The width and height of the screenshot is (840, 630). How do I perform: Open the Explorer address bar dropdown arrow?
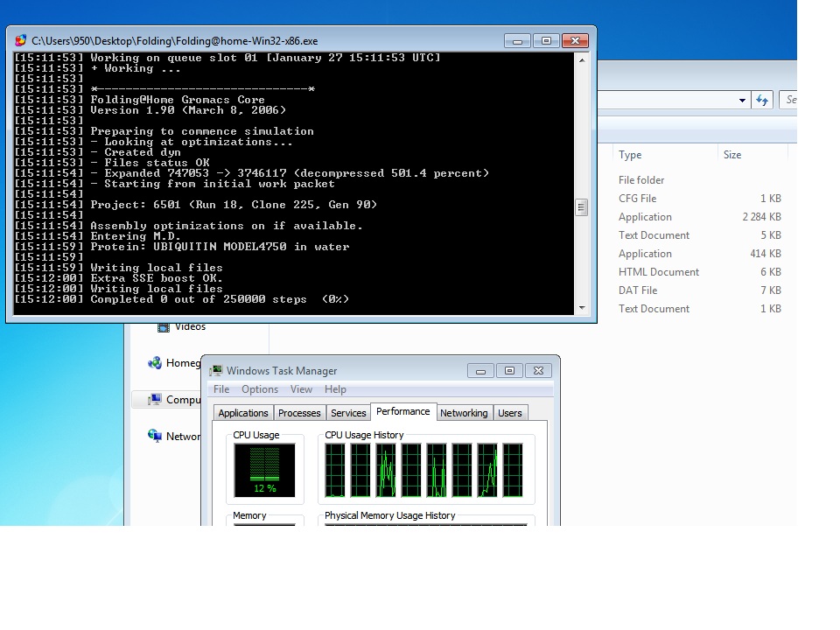742,100
